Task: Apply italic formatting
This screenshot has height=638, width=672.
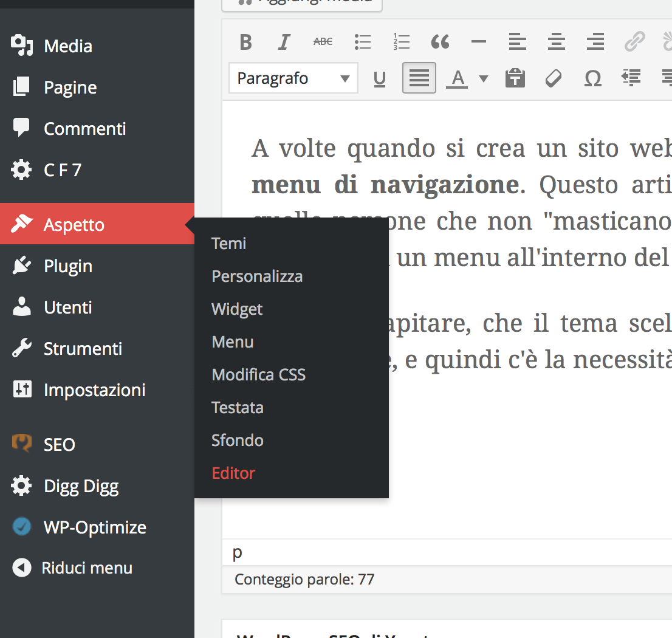Action: tap(284, 42)
